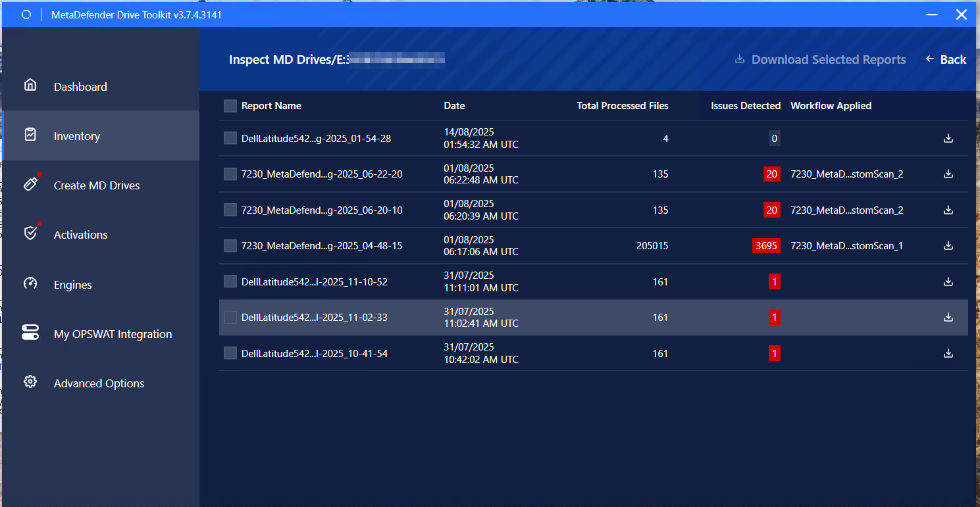The image size is (980, 507).
Task: Click the Advanced Options gear icon
Action: pos(30,382)
